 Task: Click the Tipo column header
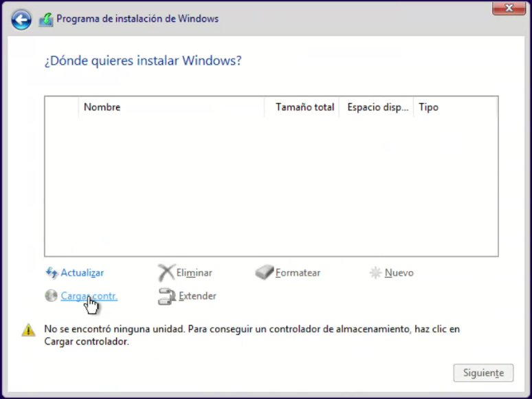click(428, 107)
